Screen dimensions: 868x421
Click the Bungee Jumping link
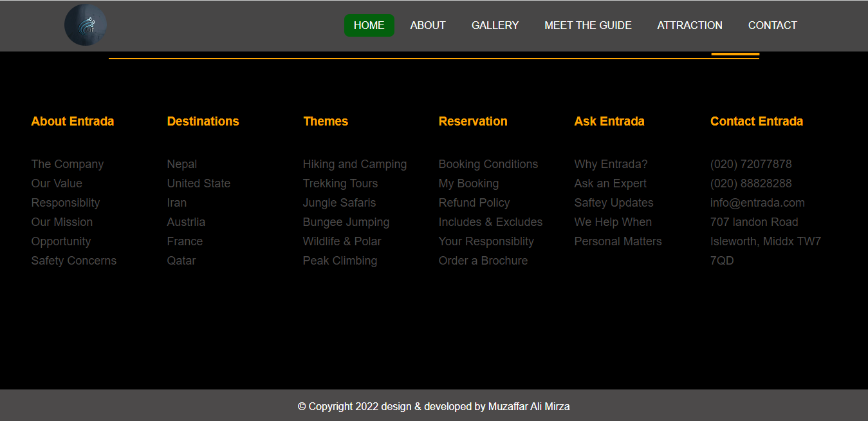(x=346, y=222)
